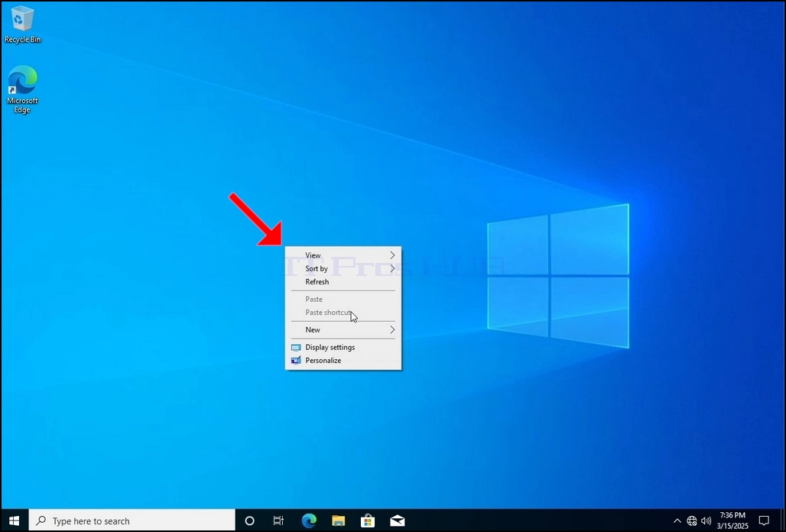Image resolution: width=786 pixels, height=532 pixels.
Task: Open File Explorer from the taskbar
Action: point(339,521)
